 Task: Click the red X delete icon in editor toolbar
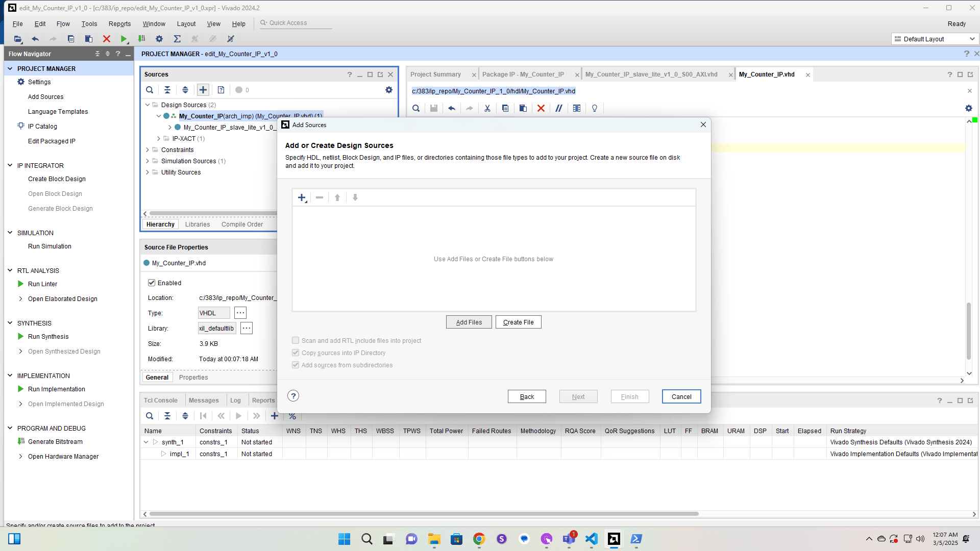541,108
